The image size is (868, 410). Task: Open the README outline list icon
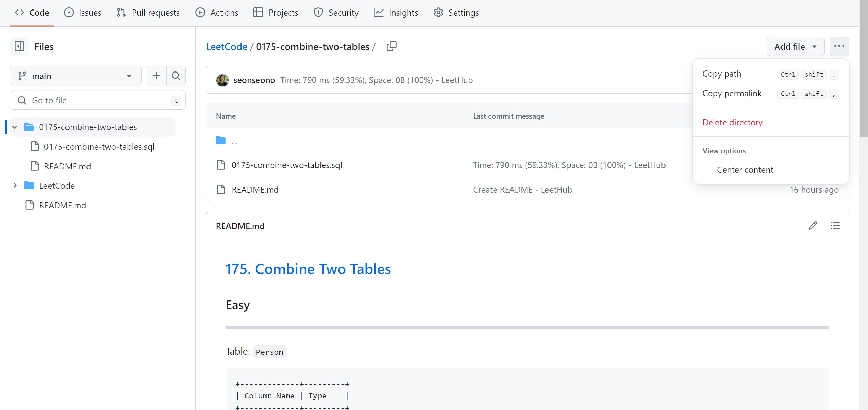(835, 226)
